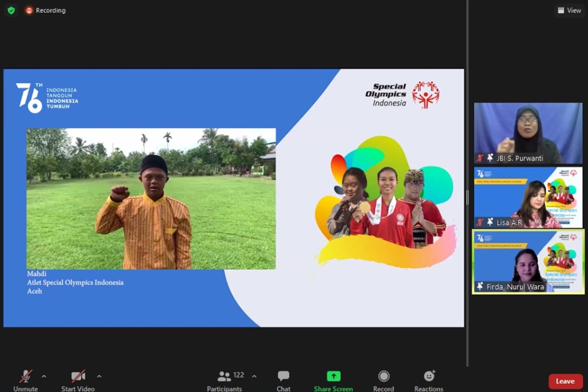This screenshot has height=392, width=588.
Task: Select Firda, Nurul Wara video thumbnail
Action: 528,261
